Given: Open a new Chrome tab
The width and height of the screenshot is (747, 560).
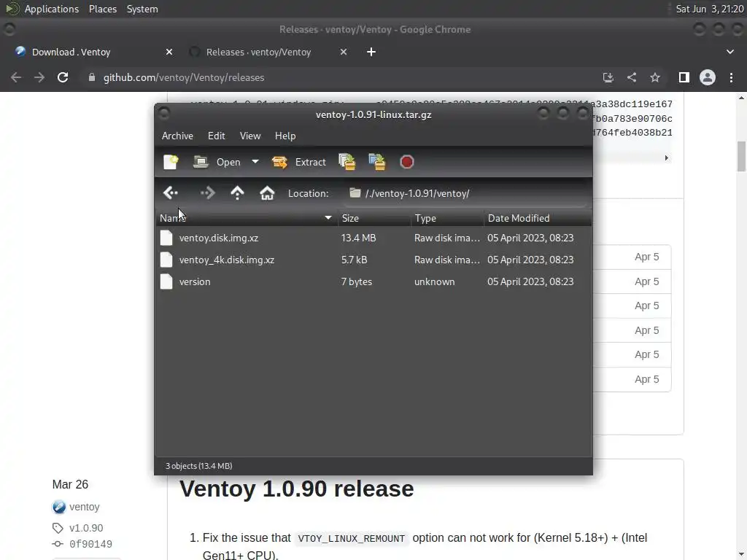Looking at the screenshot, I should [371, 52].
